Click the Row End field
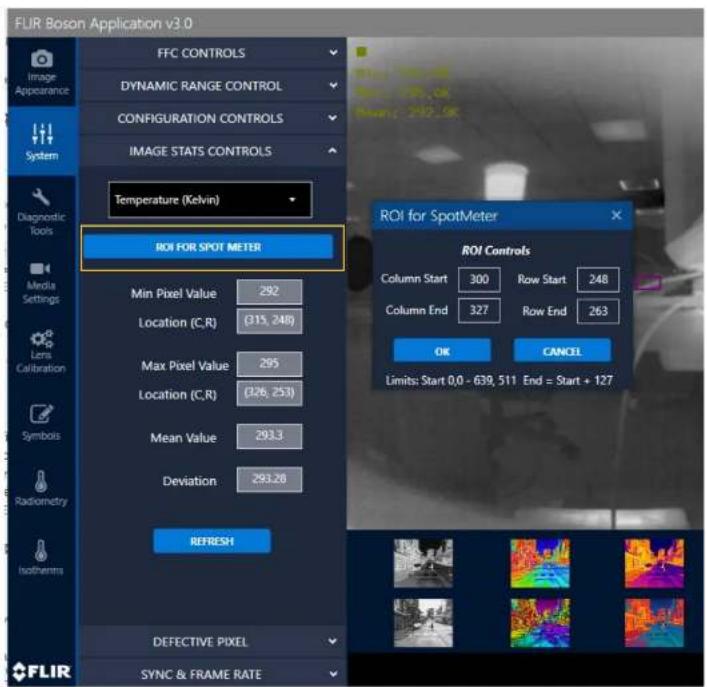Image resolution: width=707 pixels, height=687 pixels. click(x=598, y=311)
